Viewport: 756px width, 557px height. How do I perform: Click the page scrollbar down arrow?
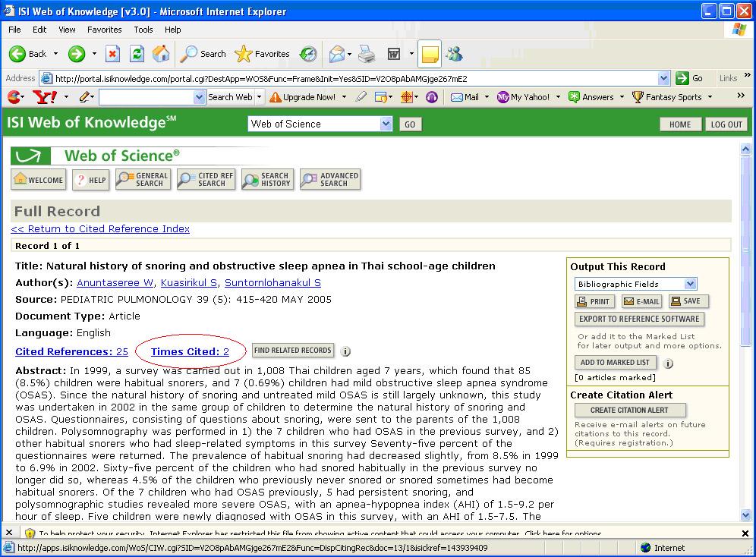pyautogui.click(x=745, y=515)
